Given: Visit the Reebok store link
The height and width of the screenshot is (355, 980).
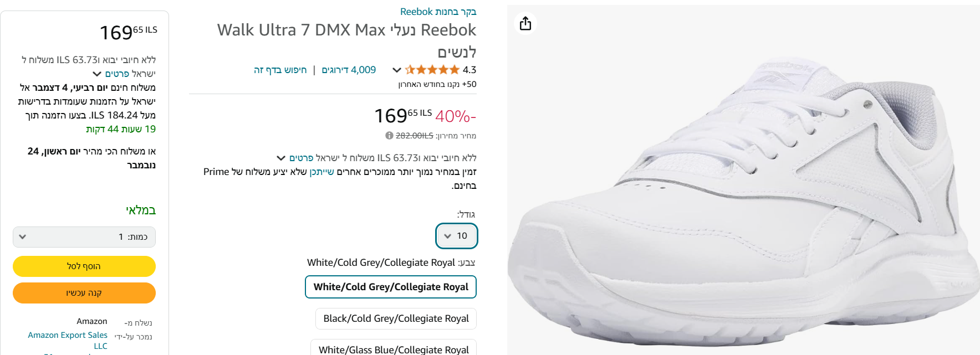Looking at the screenshot, I should [x=438, y=12].
